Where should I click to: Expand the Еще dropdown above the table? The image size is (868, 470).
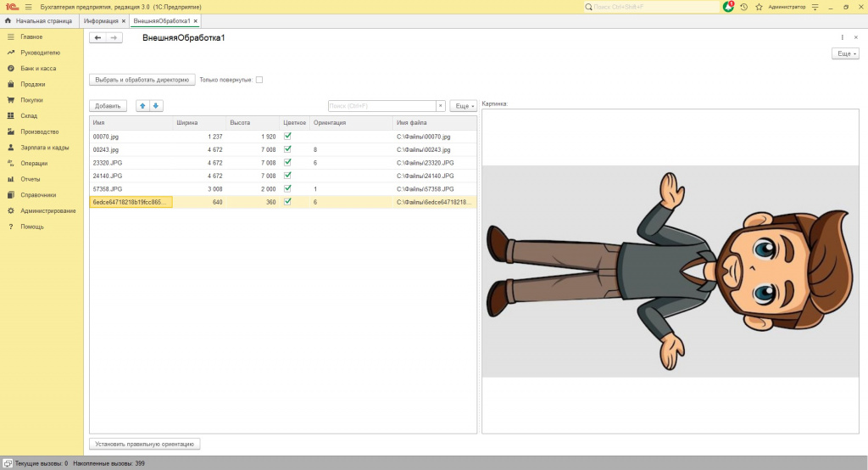463,106
